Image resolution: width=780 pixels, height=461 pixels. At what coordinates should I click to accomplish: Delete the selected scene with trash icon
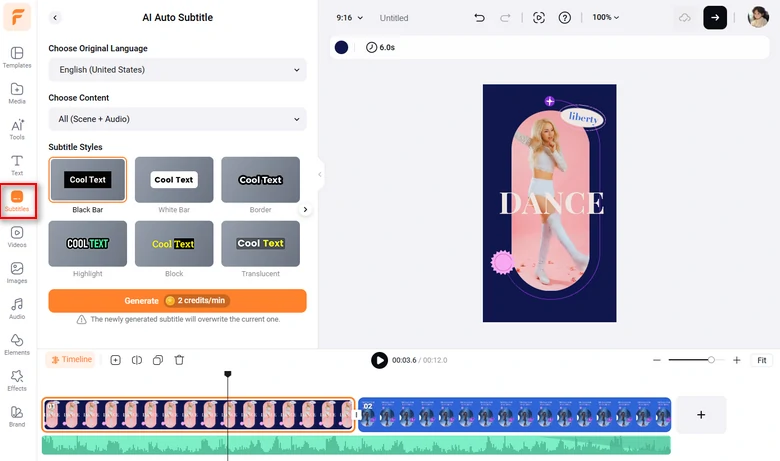click(179, 360)
